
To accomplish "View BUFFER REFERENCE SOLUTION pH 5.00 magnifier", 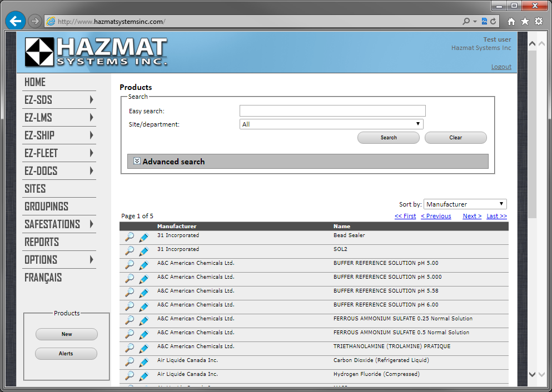I will [129, 265].
